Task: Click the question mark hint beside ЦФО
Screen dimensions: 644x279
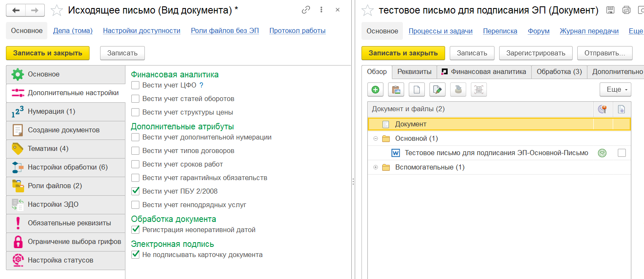Action: [x=201, y=85]
